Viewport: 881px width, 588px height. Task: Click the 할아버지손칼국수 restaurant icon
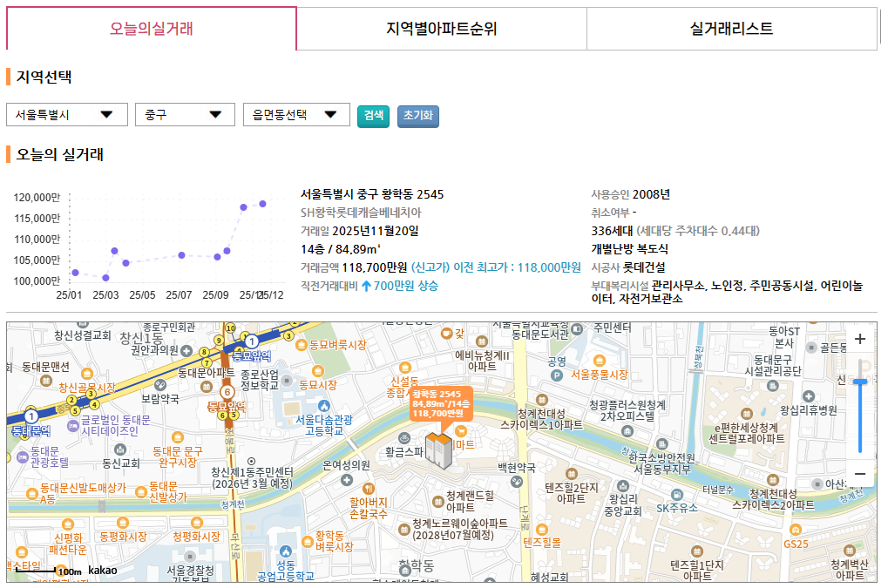click(x=369, y=489)
